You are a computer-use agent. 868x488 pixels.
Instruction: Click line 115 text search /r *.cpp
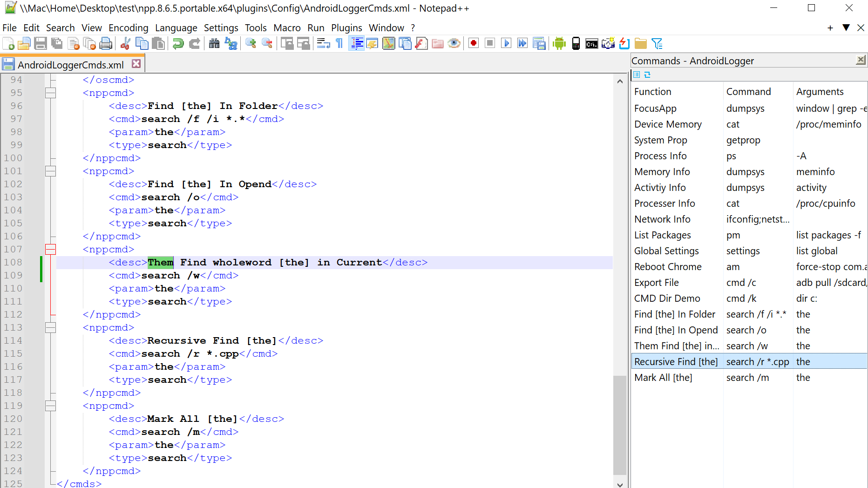pyautogui.click(x=190, y=353)
